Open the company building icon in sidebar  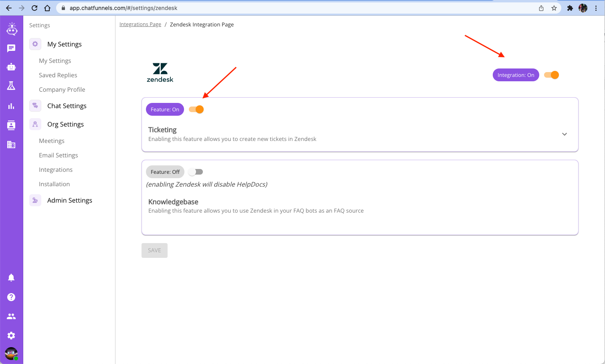click(x=11, y=145)
